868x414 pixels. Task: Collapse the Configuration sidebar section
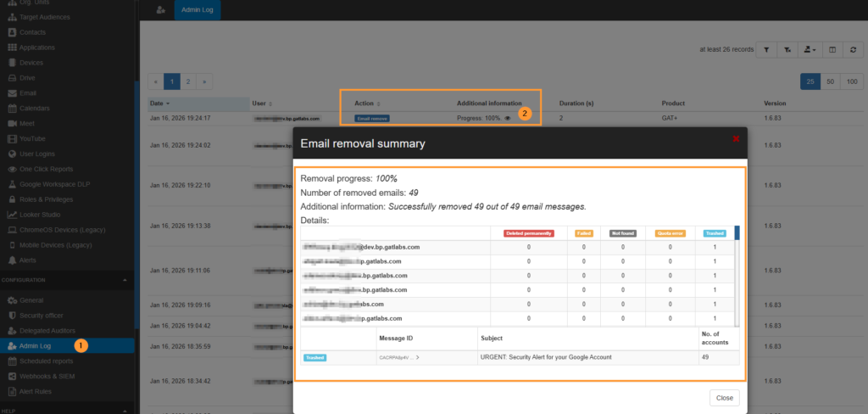point(125,280)
